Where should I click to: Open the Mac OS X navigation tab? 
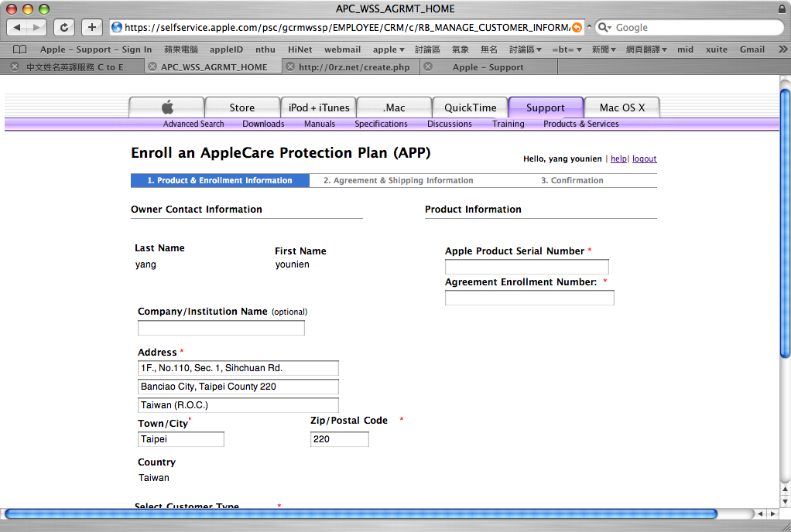pyautogui.click(x=622, y=107)
